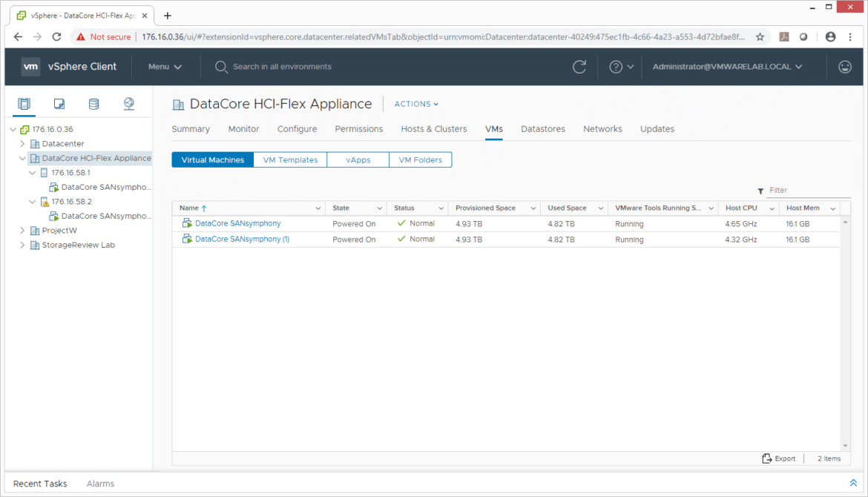Open the VMs and Templates inventory icon
Screen dimensions: 868x497
pyautogui.click(x=59, y=104)
